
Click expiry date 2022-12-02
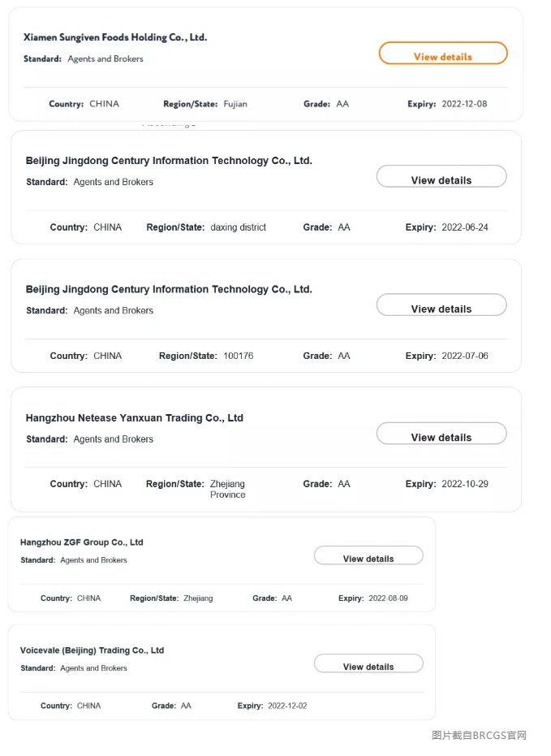pos(287,706)
